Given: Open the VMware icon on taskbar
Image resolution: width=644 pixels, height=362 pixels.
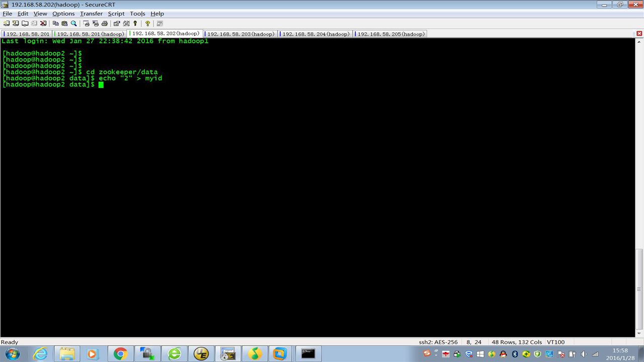Looking at the screenshot, I should point(280,354).
